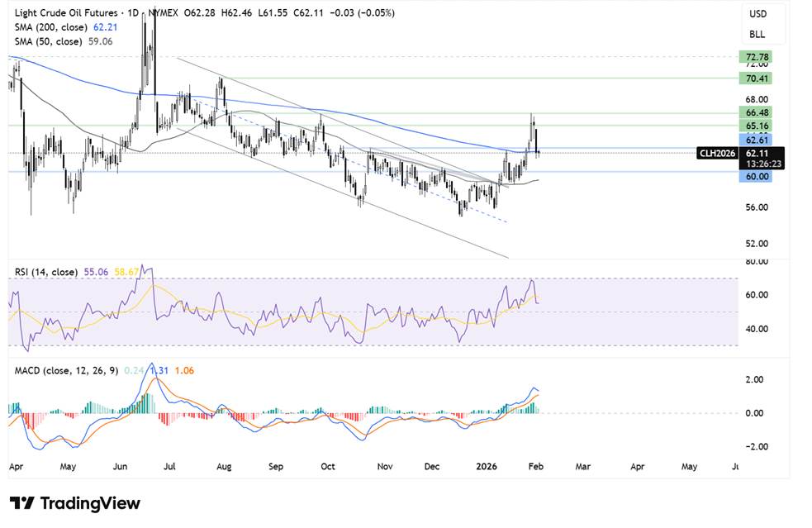Viewport: 812px width, 528px height.
Task: Click the Oct label on time axis
Action: pos(329,466)
